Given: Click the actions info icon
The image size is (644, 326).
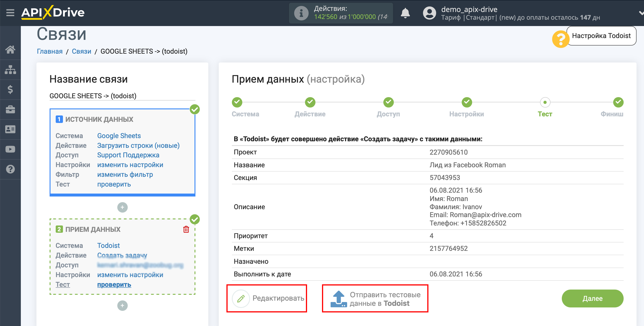Looking at the screenshot, I should (x=301, y=13).
